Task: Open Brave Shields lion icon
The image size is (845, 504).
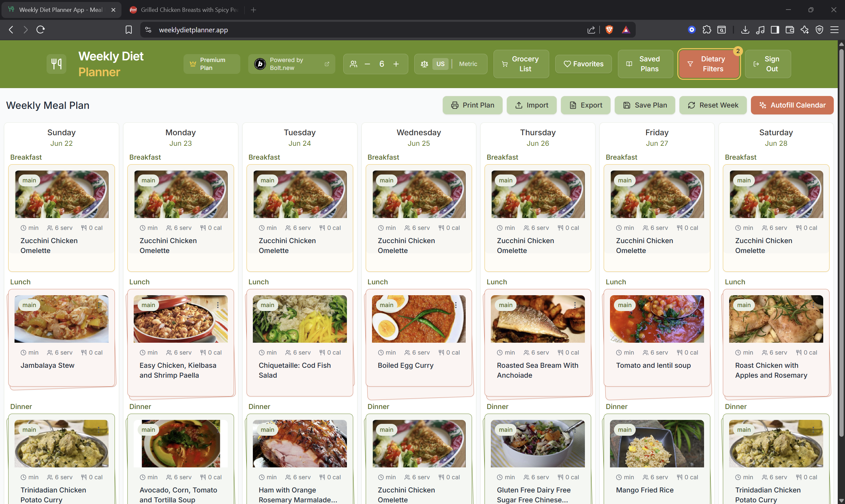Action: [x=609, y=30]
